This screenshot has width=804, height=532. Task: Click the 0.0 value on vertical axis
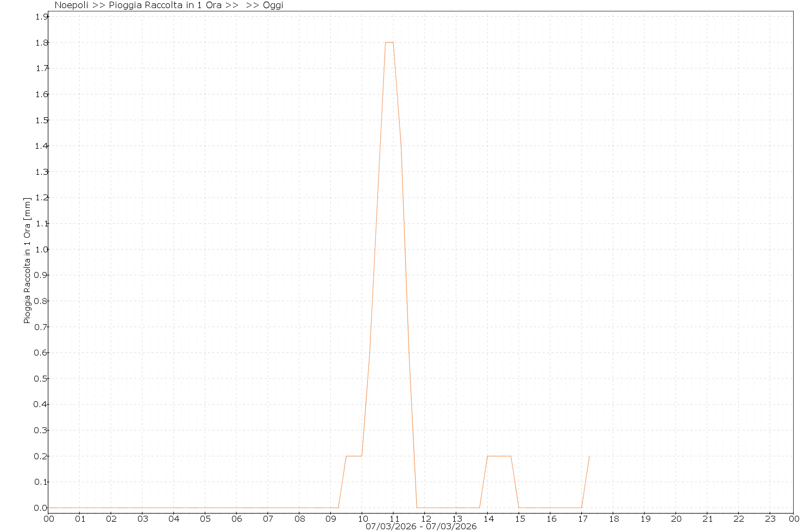pos(41,508)
